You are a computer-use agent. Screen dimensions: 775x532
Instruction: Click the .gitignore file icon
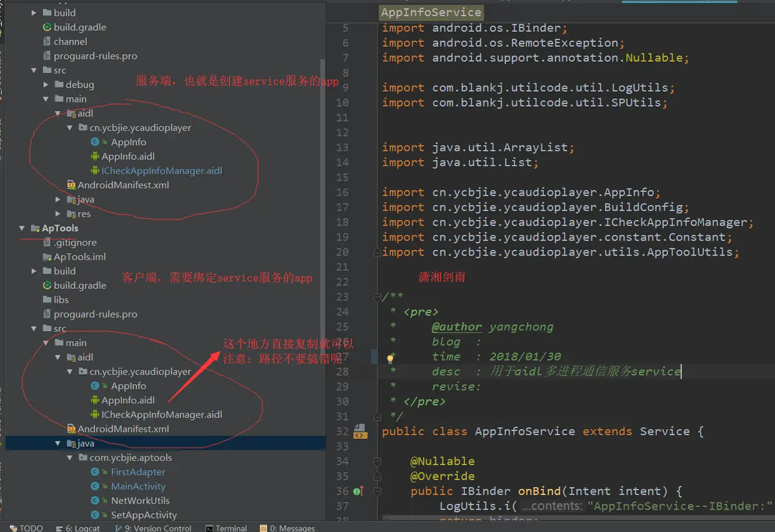pos(47,243)
